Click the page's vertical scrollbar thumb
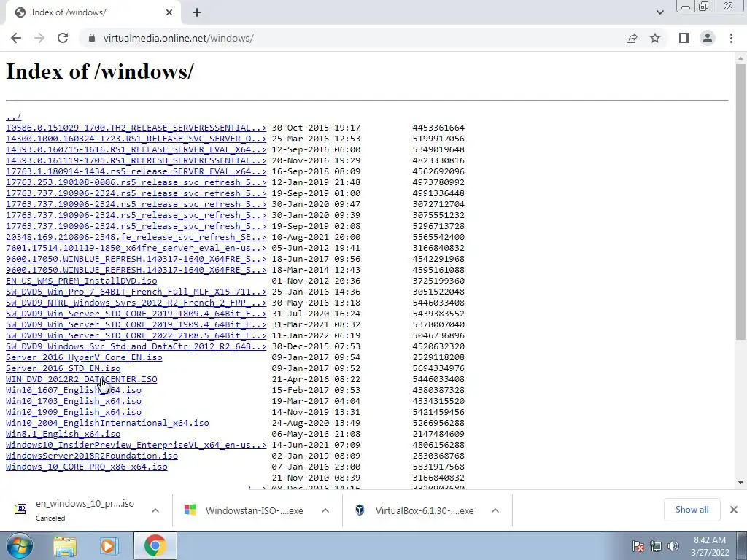This screenshot has height=560, width=747. pos(740,202)
